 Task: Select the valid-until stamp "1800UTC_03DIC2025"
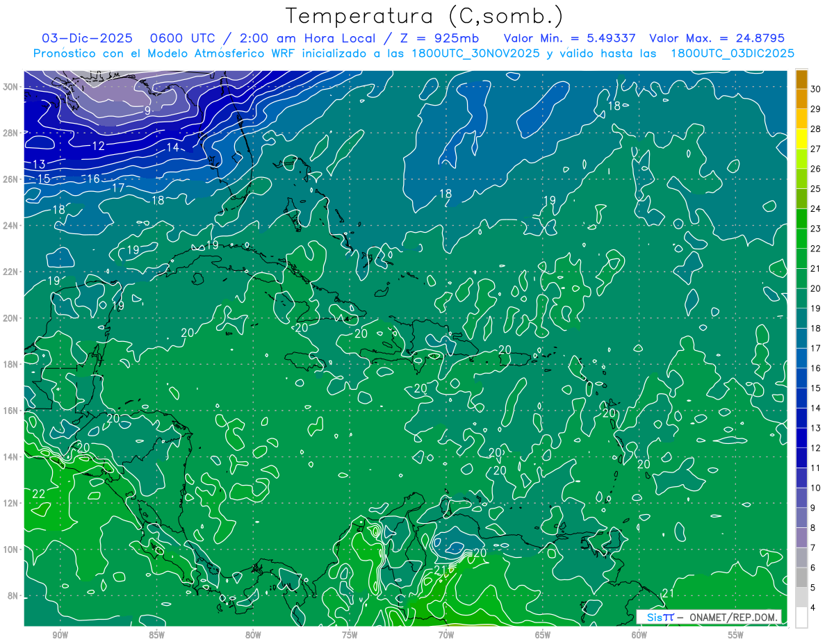click(x=733, y=53)
